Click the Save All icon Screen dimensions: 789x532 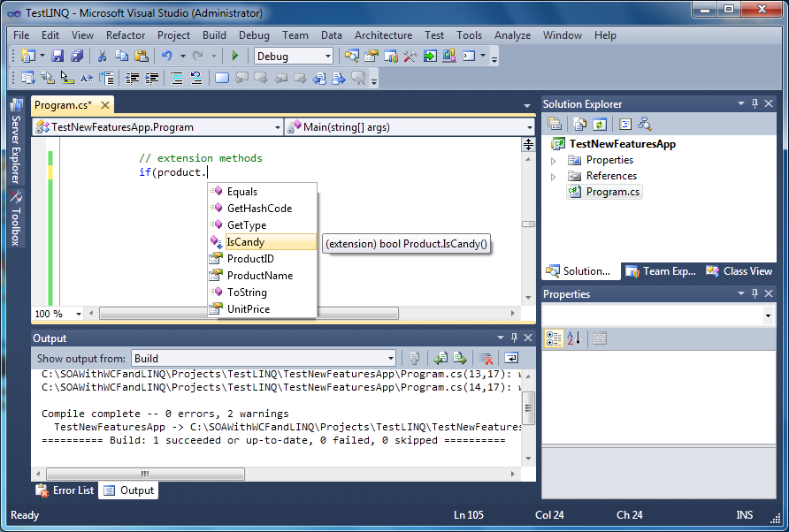[x=76, y=56]
